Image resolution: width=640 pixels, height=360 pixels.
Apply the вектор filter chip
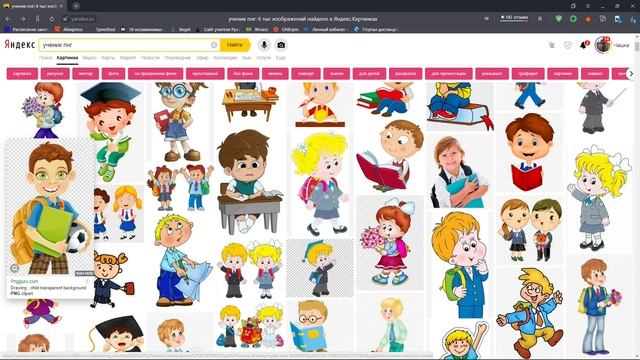click(86, 73)
